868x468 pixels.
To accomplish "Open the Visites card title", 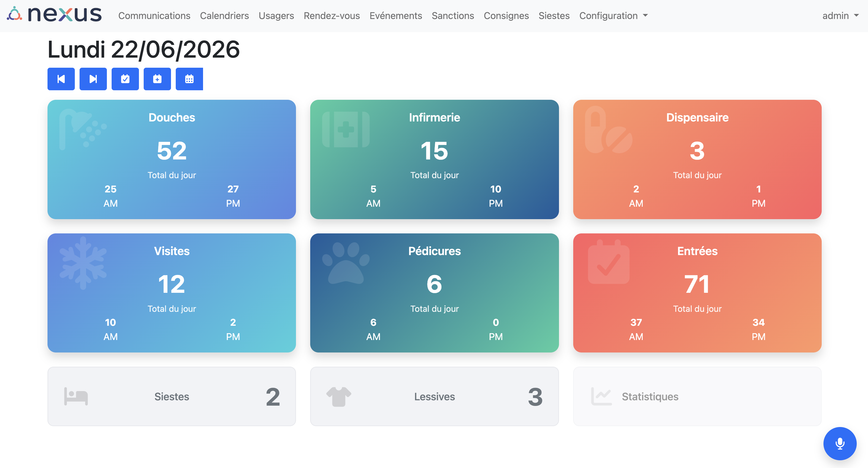I will click(x=172, y=251).
